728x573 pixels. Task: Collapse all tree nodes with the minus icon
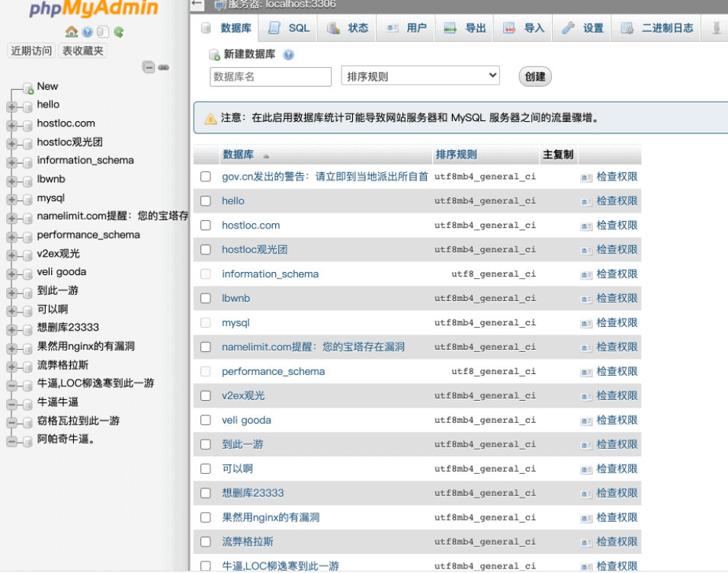click(x=149, y=67)
